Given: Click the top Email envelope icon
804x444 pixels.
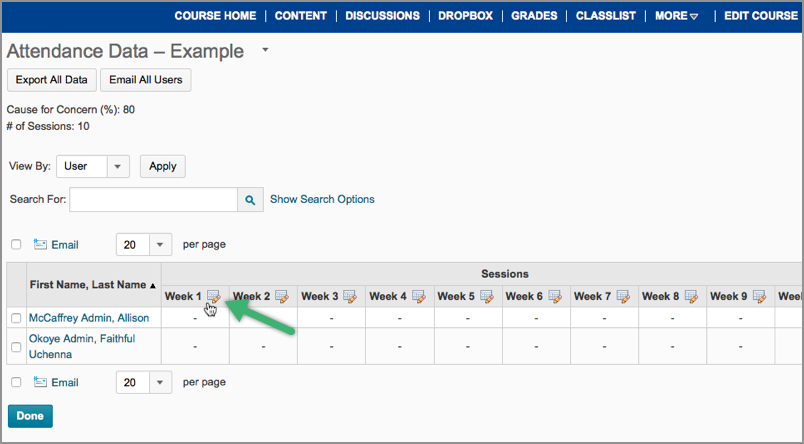Looking at the screenshot, I should click(x=41, y=244).
